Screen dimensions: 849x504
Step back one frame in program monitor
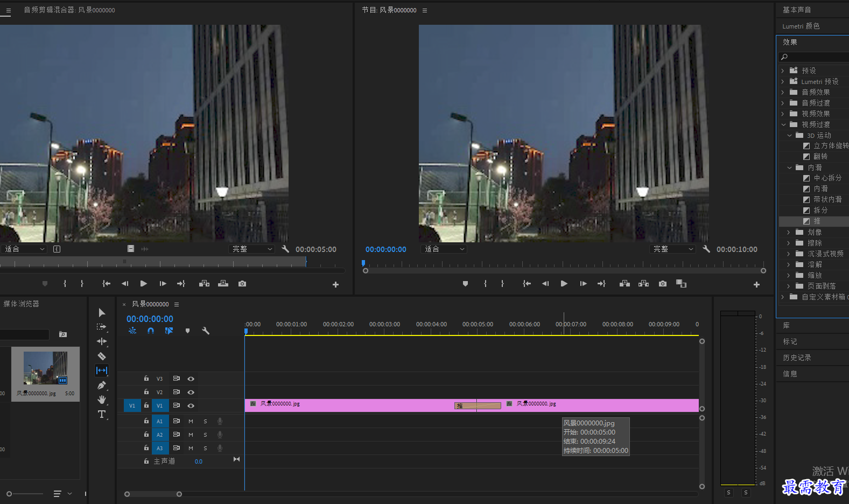(x=545, y=284)
